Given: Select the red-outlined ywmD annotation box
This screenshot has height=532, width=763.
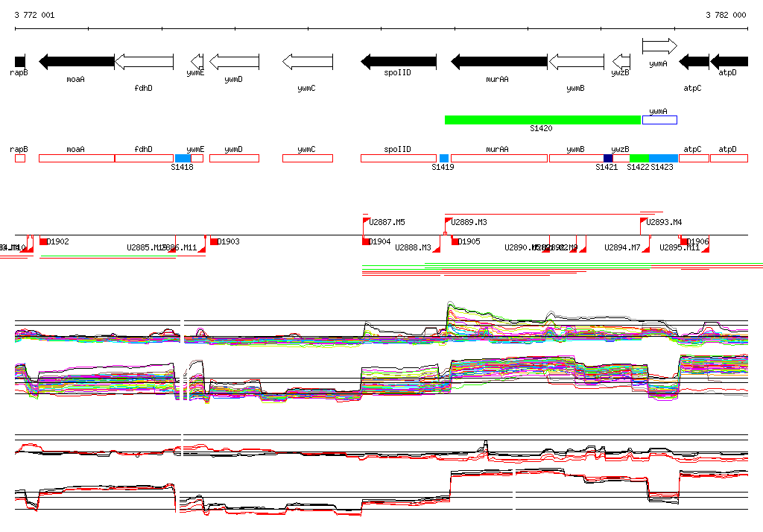Looking at the screenshot, I should tap(234, 158).
